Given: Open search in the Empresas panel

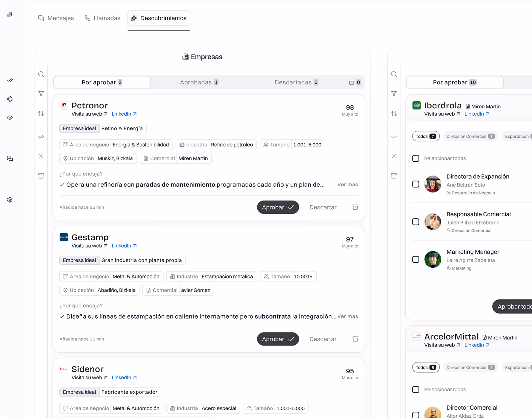Looking at the screenshot, I should click(x=41, y=74).
